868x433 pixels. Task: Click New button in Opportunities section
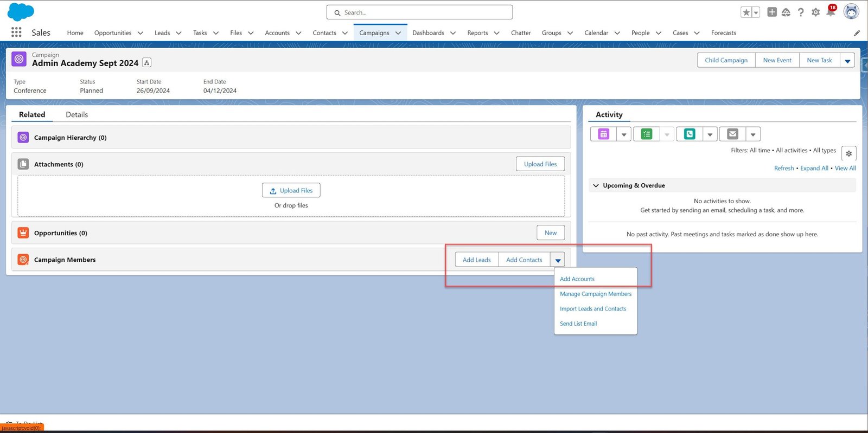[x=551, y=232]
